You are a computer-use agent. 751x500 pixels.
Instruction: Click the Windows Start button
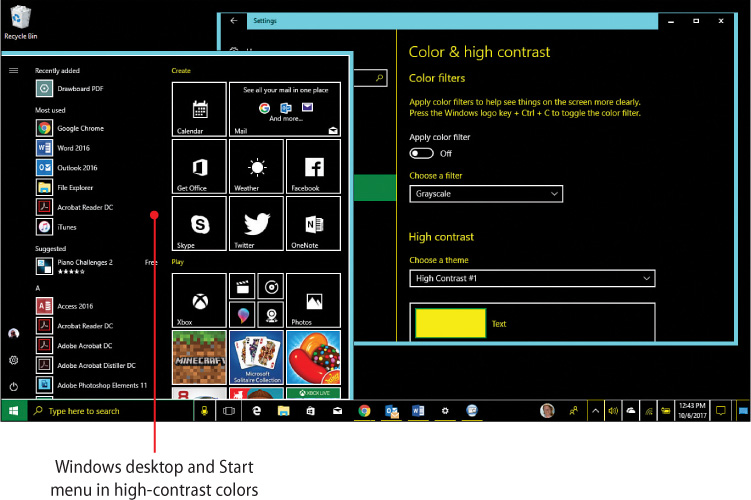tap(13, 411)
